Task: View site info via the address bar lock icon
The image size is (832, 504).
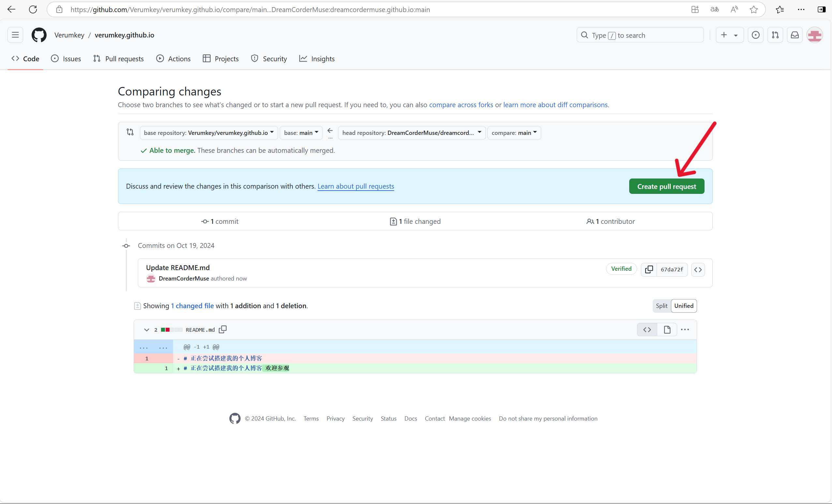Action: (x=59, y=9)
